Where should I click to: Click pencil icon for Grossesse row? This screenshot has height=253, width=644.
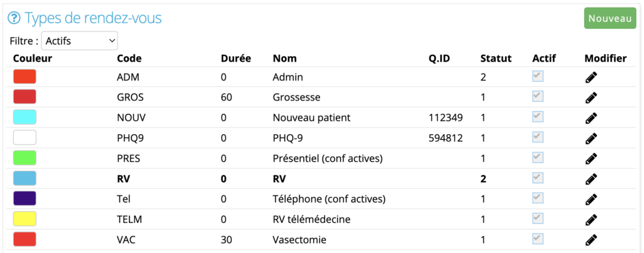tap(591, 98)
